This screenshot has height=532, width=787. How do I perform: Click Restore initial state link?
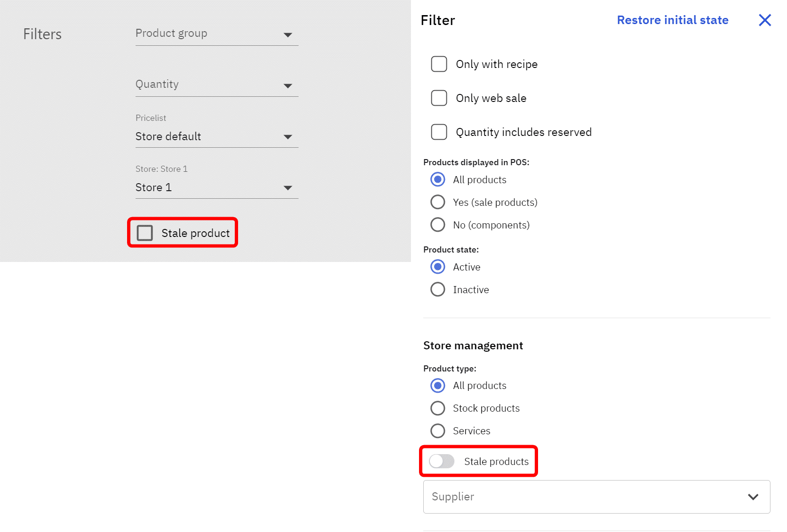pos(672,20)
